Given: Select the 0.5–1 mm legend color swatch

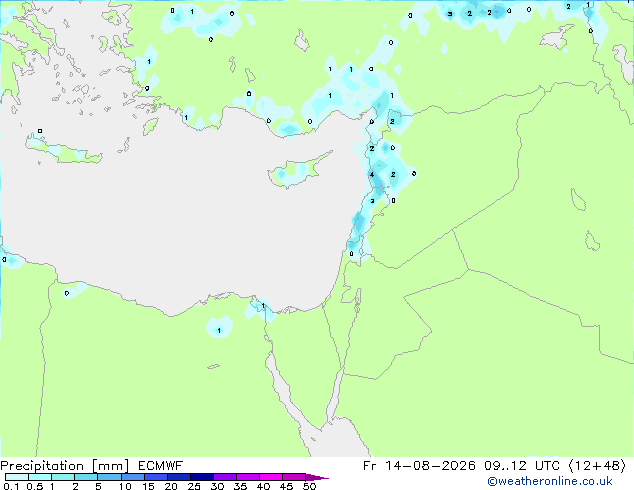Looking at the screenshot, I should point(40,477).
